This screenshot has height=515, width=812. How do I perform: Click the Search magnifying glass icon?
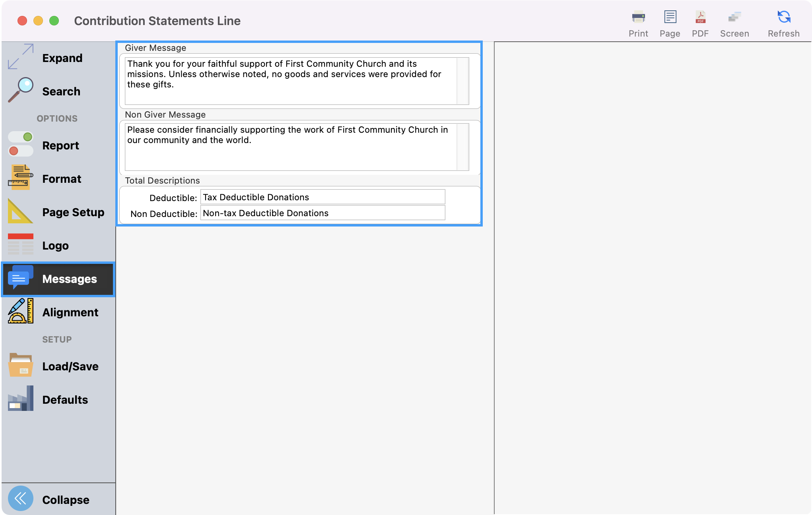click(21, 90)
